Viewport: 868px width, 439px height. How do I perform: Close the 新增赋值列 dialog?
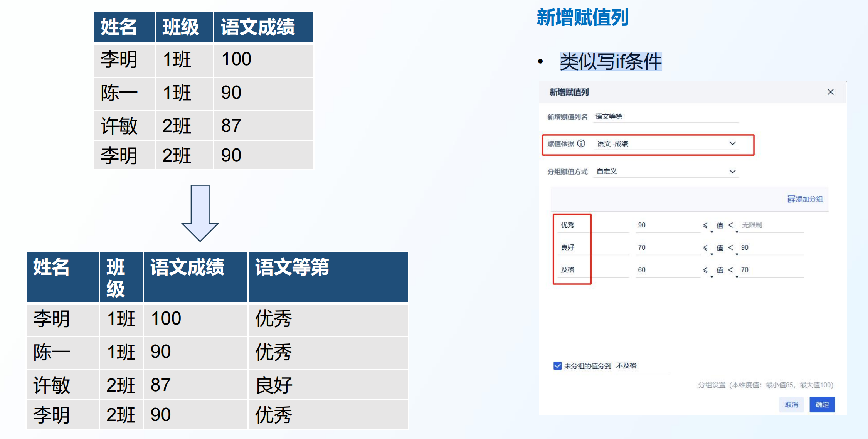830,92
